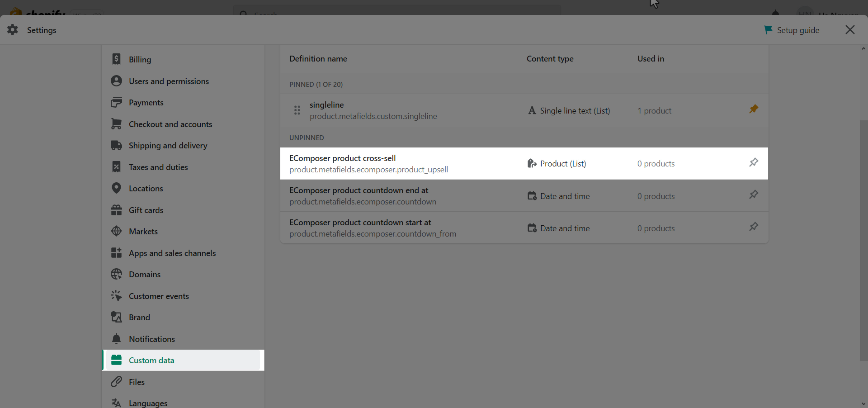This screenshot has height=408, width=868.
Task: Click the Used in column header
Action: (651, 59)
